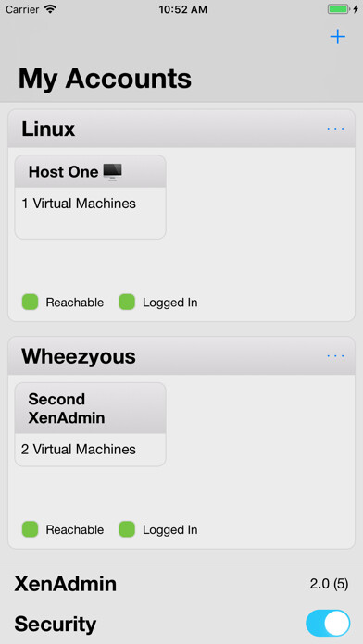
Task: Click the My Accounts title
Action: pyautogui.click(x=105, y=78)
